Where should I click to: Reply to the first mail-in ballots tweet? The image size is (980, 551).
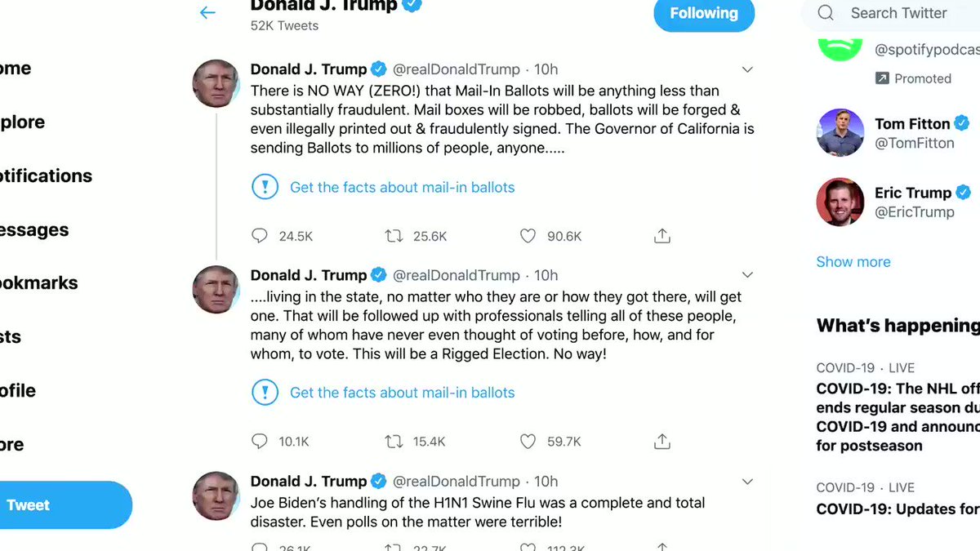point(260,236)
